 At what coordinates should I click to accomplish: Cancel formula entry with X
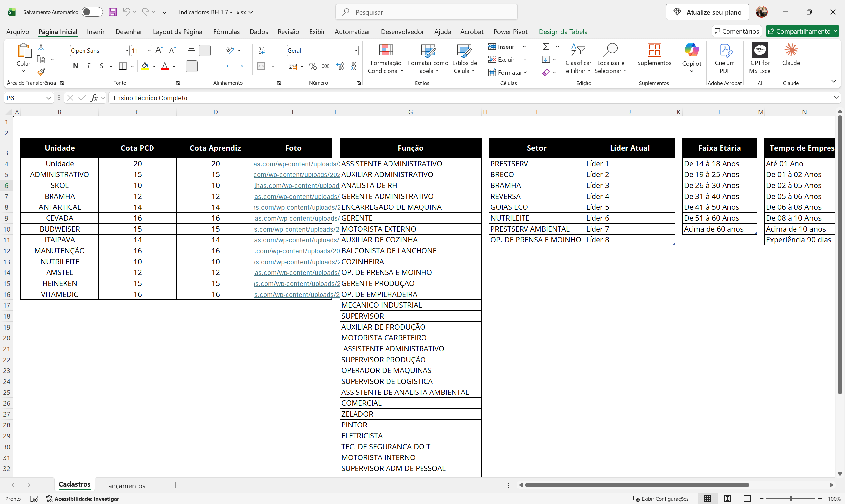(70, 98)
